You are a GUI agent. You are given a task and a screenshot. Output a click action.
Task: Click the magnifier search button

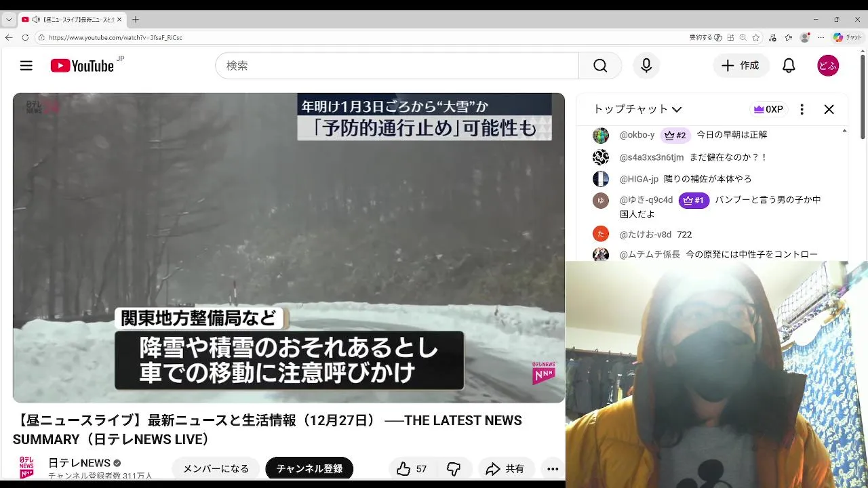coord(600,66)
